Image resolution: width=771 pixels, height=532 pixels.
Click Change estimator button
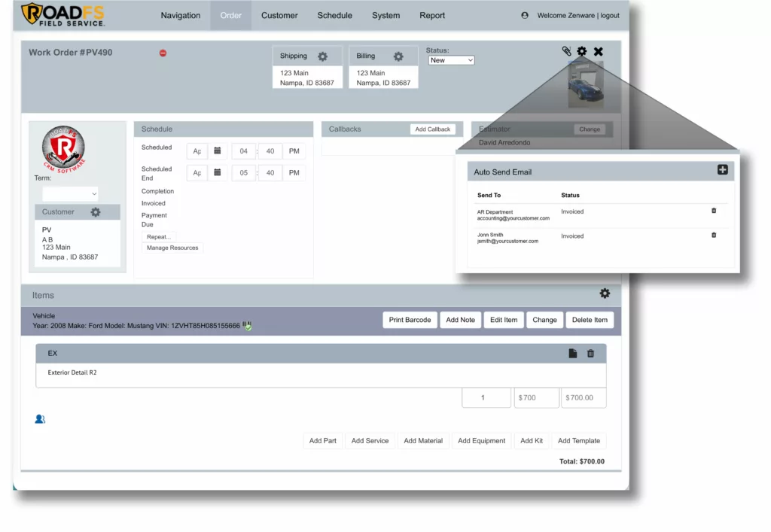(x=590, y=129)
